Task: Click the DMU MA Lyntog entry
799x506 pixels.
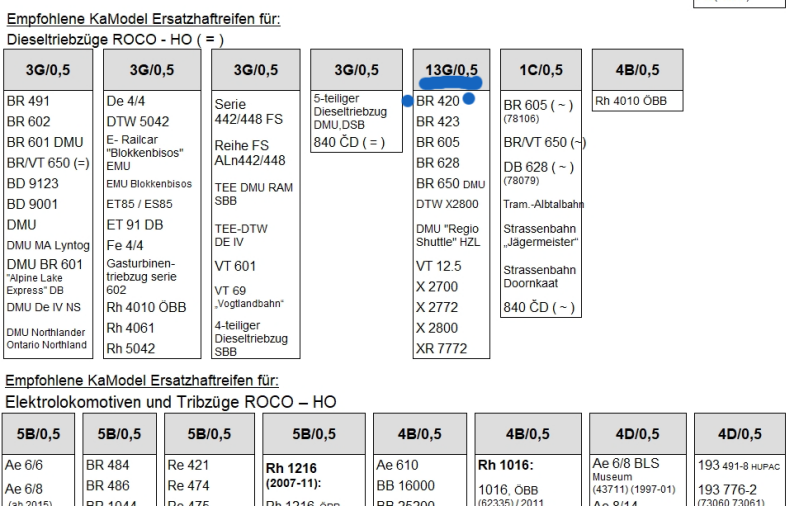Action: pos(48,246)
